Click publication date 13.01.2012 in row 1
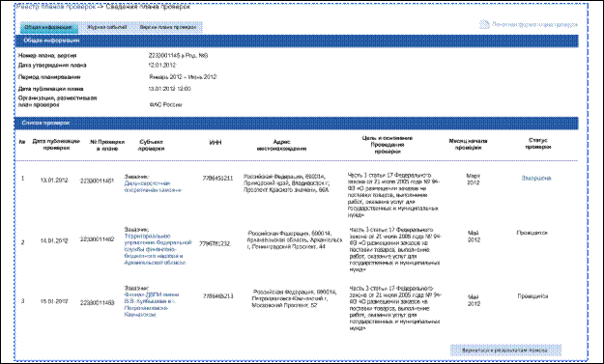 (x=54, y=181)
